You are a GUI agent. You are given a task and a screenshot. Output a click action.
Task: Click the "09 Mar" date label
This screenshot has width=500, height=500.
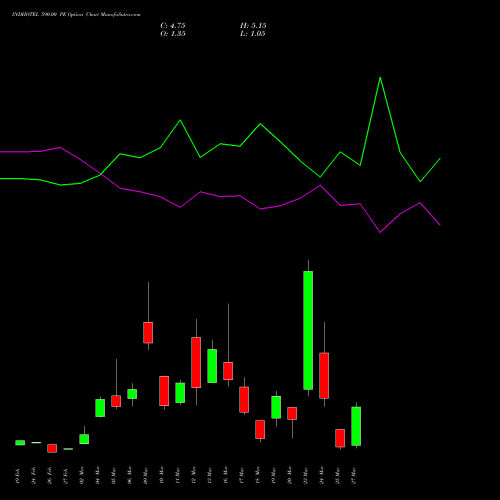(x=146, y=476)
